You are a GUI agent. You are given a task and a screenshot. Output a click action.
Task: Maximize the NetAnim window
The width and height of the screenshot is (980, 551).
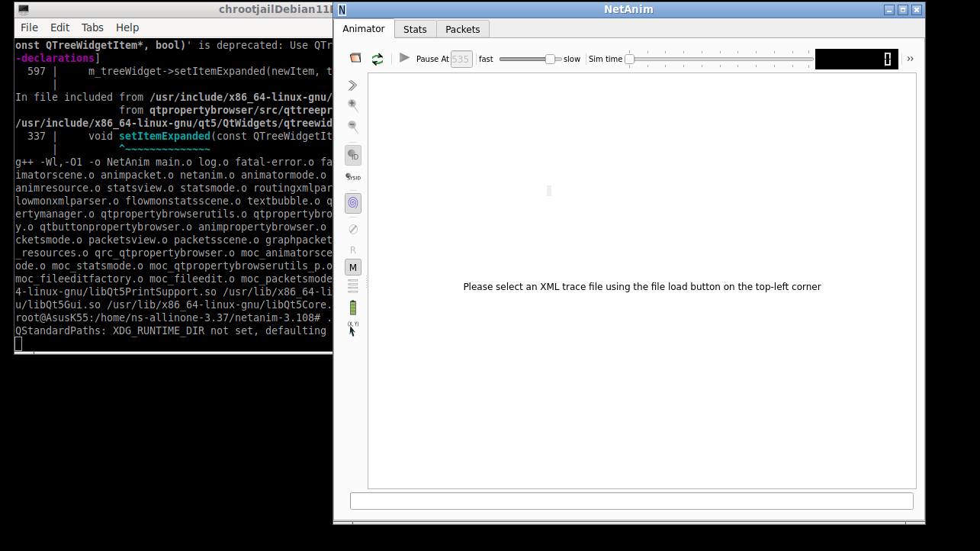(x=903, y=10)
